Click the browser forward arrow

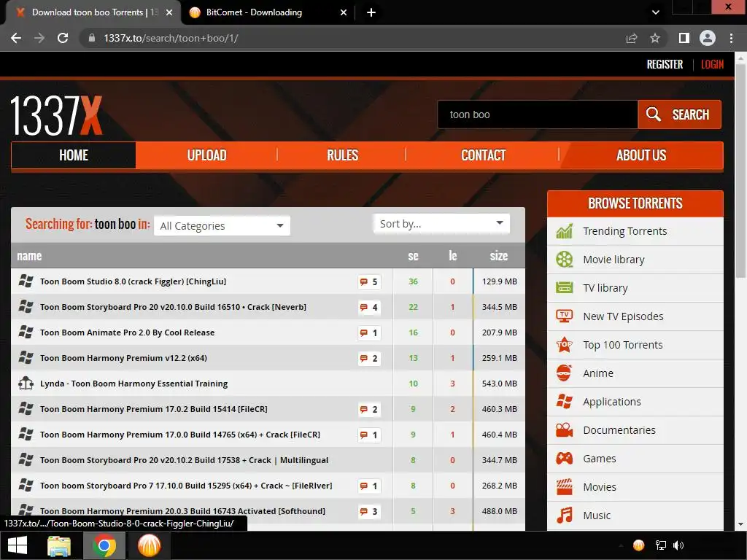pyautogui.click(x=39, y=38)
